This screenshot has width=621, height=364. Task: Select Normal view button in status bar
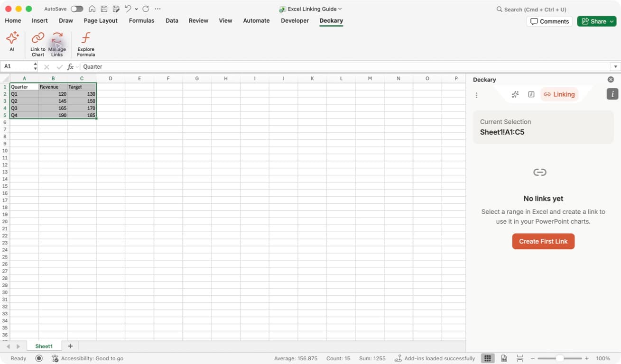point(487,358)
